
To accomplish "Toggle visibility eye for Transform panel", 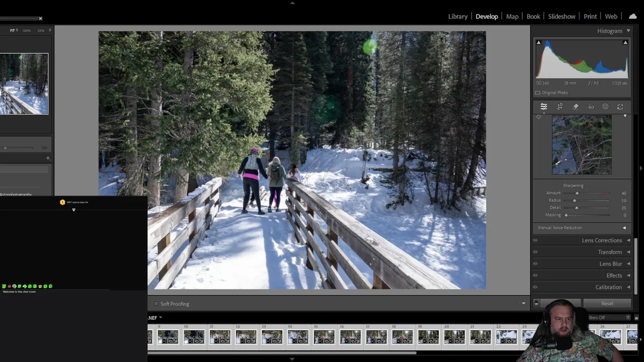I will (x=535, y=252).
